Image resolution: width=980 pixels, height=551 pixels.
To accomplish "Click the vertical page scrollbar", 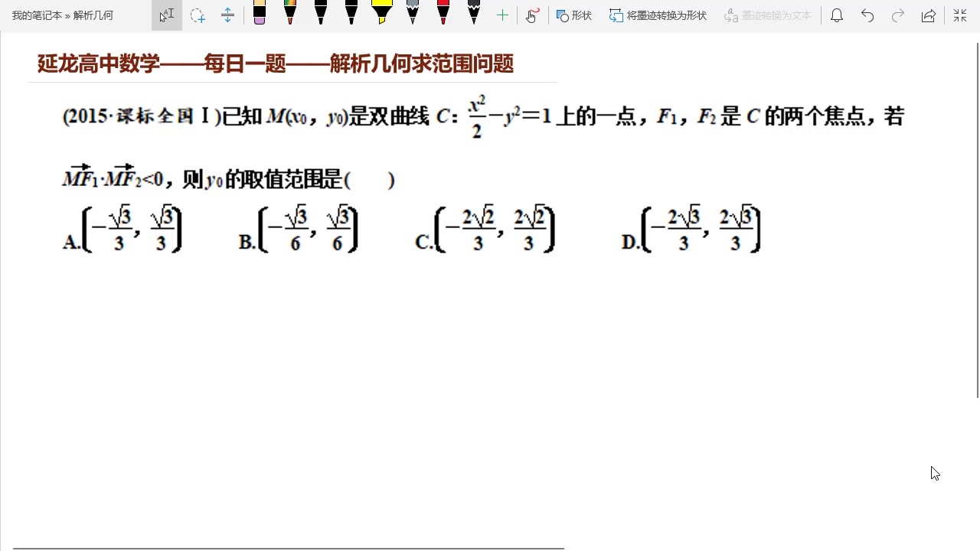I will [977, 220].
